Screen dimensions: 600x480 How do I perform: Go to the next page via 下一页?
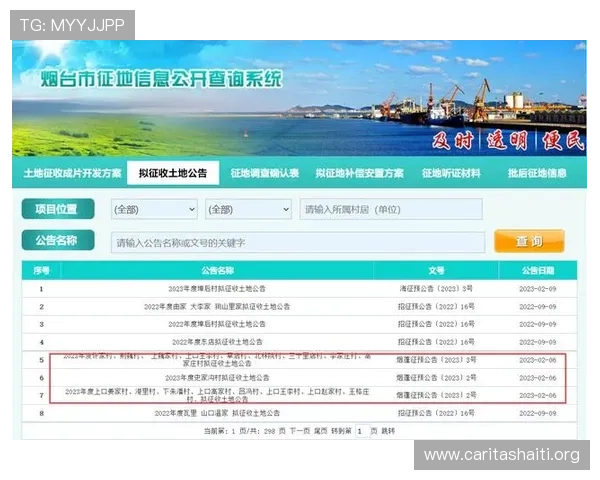[x=300, y=431]
